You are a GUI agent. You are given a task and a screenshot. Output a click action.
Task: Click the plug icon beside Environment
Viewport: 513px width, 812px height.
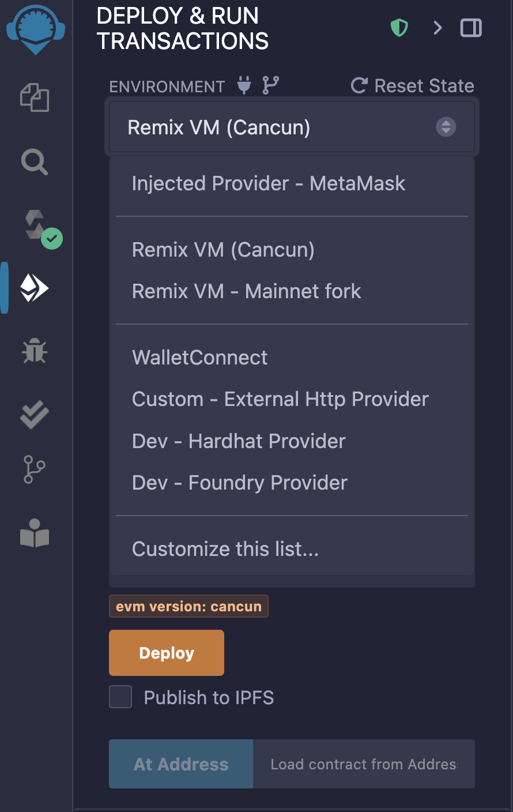pos(244,85)
